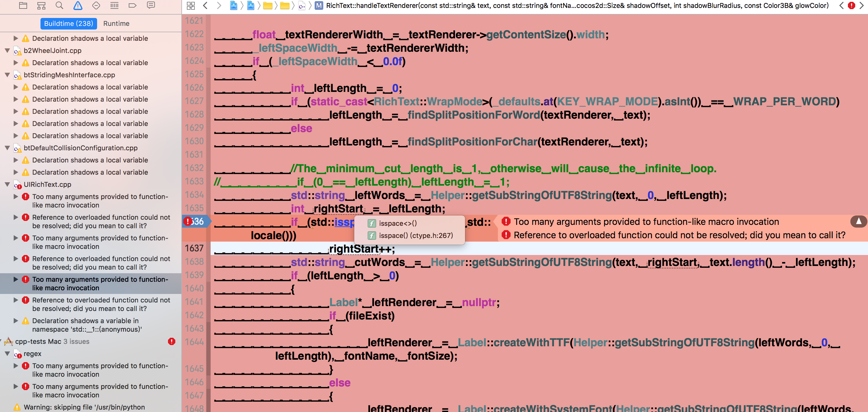
Task: Click the related items grid icon
Action: [191, 5]
